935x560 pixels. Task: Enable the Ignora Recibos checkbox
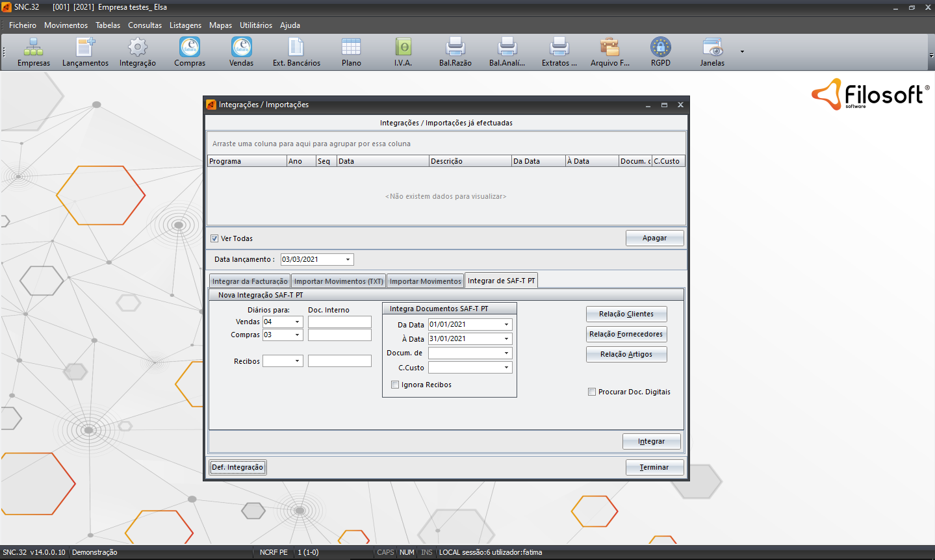(x=395, y=385)
